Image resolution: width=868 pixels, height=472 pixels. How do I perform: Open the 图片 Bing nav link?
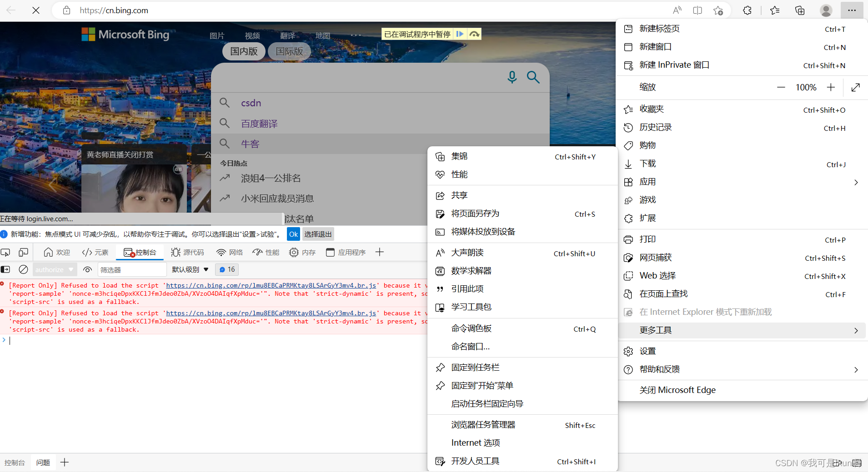pyautogui.click(x=217, y=35)
